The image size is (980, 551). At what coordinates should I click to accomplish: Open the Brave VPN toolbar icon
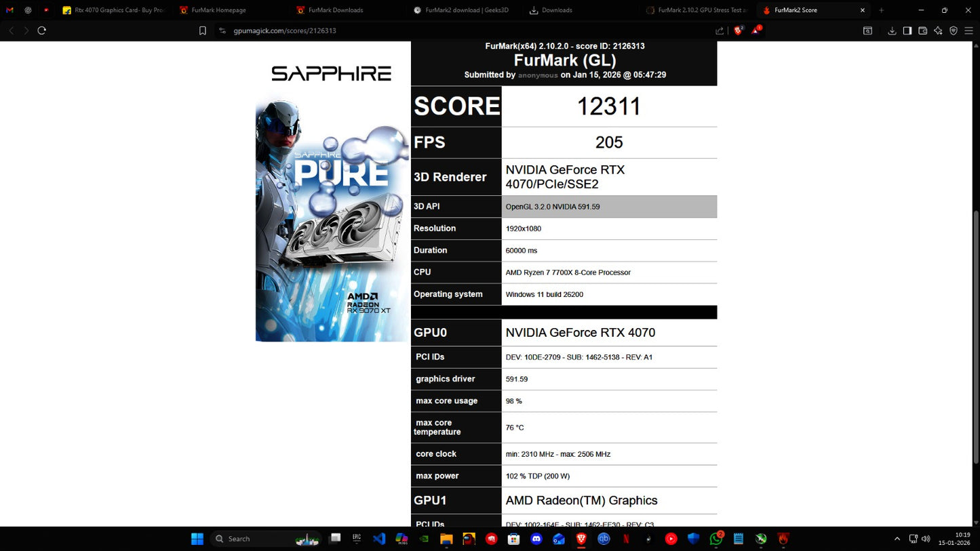[x=954, y=30]
